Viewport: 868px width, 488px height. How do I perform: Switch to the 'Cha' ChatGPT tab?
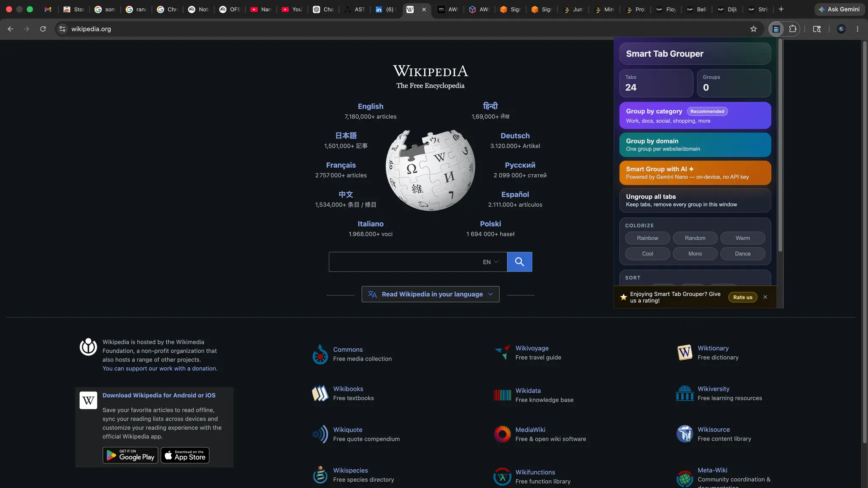[x=323, y=9]
